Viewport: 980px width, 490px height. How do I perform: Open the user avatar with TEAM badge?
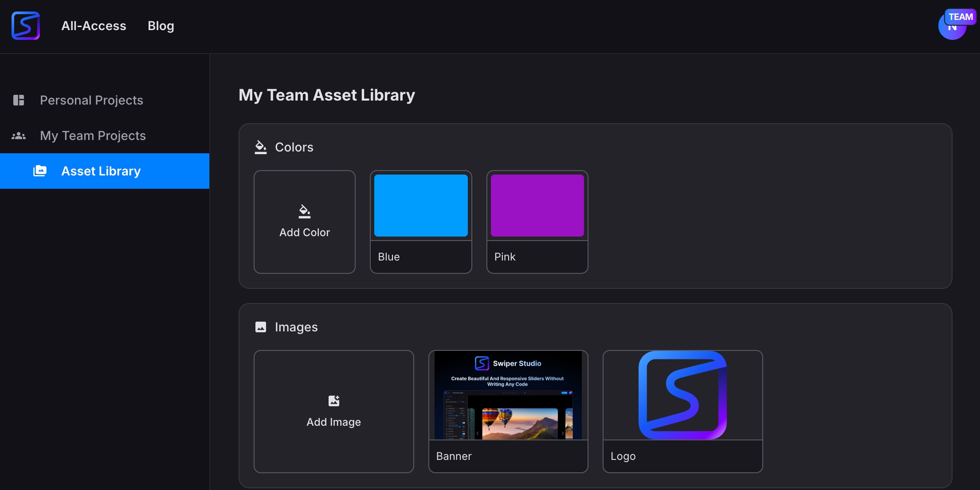click(953, 26)
